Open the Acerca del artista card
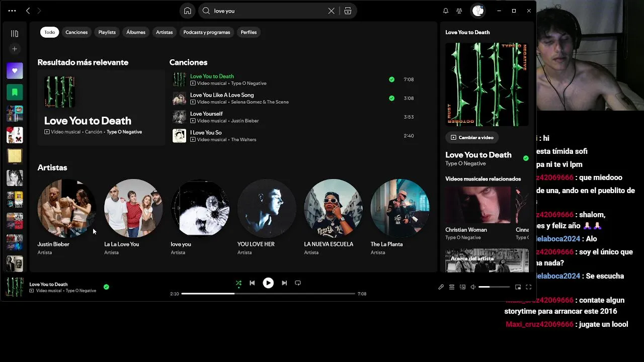This screenshot has height=362, width=644. pyautogui.click(x=487, y=260)
